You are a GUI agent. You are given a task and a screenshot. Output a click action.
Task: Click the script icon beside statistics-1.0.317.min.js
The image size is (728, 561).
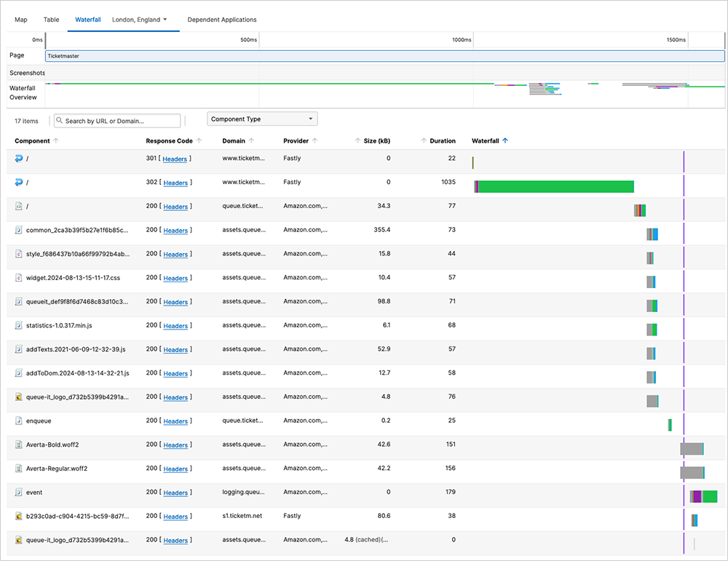19,325
